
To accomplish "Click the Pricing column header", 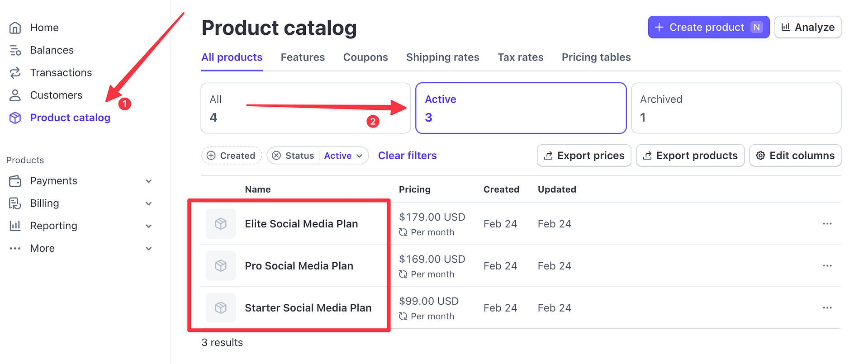I will (x=414, y=189).
